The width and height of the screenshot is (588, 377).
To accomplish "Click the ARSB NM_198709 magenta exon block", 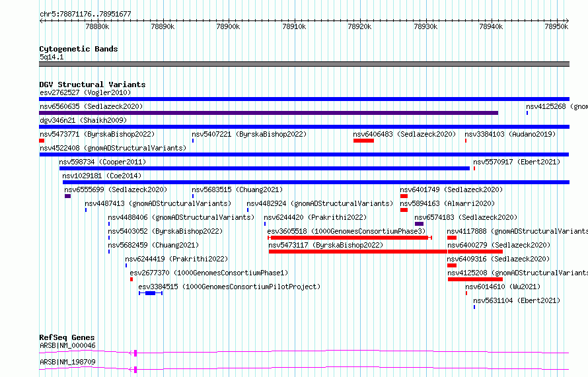I will [135, 370].
